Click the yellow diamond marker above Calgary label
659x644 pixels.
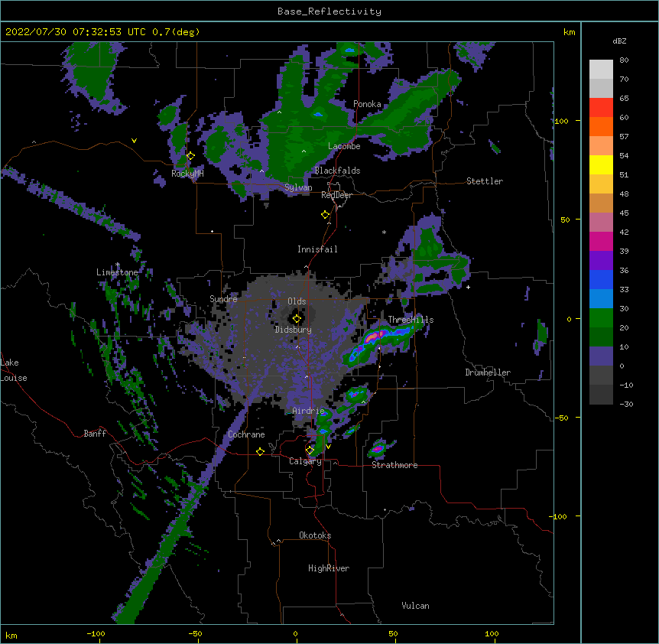pos(310,450)
